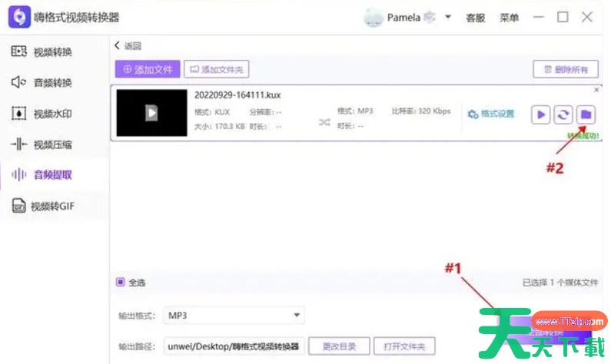The height and width of the screenshot is (364, 611).
Task: Go back with the 返回 link
Action: tap(128, 45)
